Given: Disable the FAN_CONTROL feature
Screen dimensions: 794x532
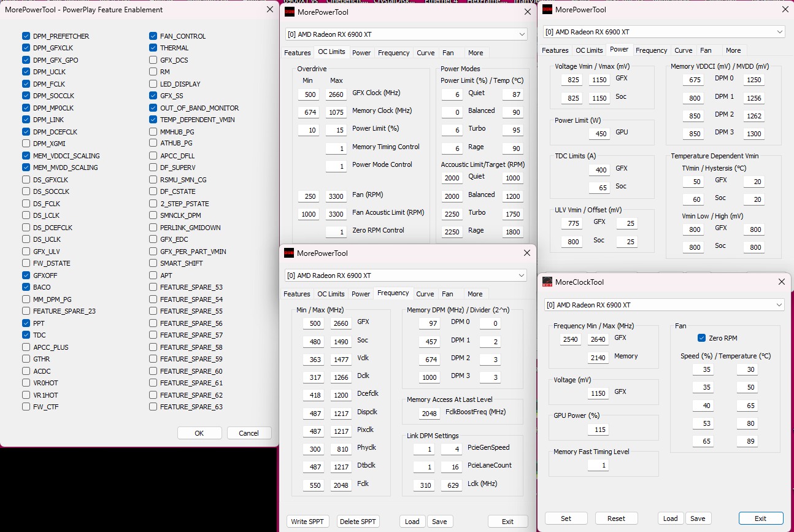Looking at the screenshot, I should 153,36.
